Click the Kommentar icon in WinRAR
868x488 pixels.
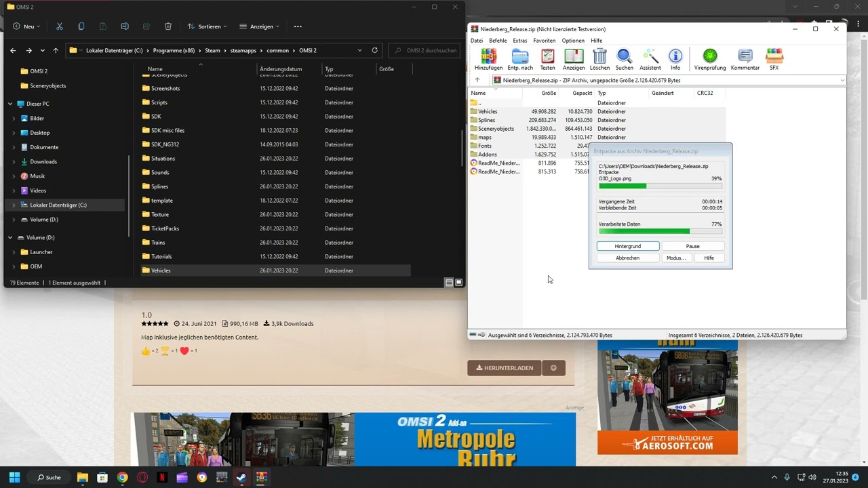tap(745, 60)
